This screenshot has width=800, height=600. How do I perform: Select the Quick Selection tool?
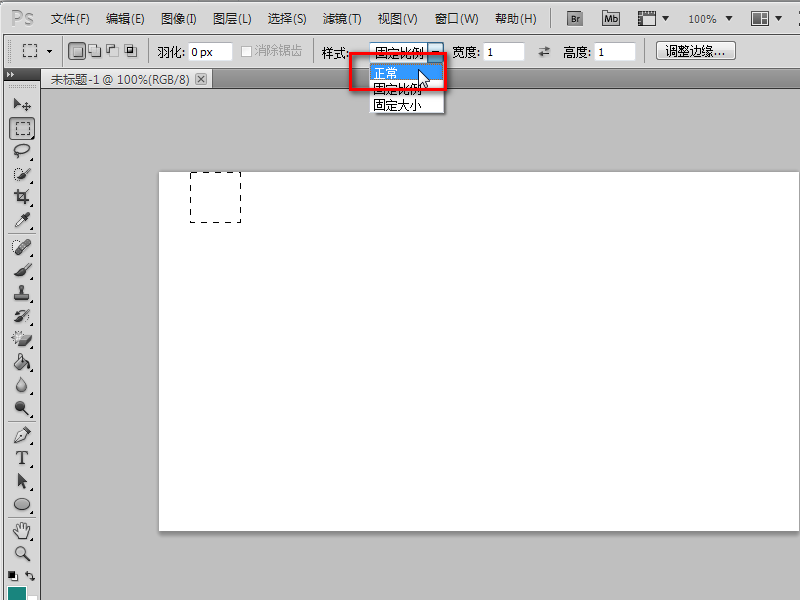tap(21, 174)
